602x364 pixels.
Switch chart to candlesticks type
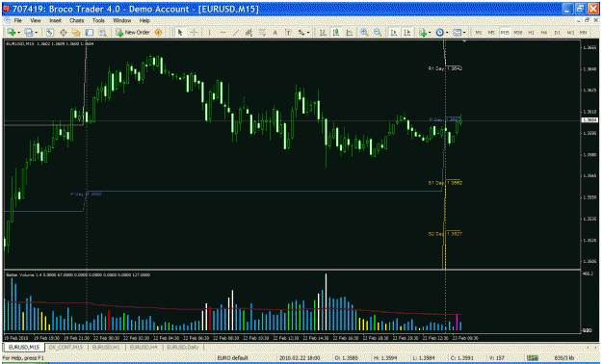click(x=336, y=33)
